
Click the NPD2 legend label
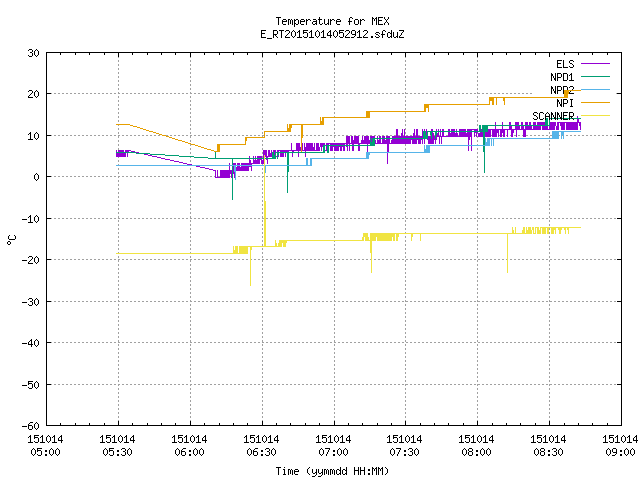[x=562, y=90]
